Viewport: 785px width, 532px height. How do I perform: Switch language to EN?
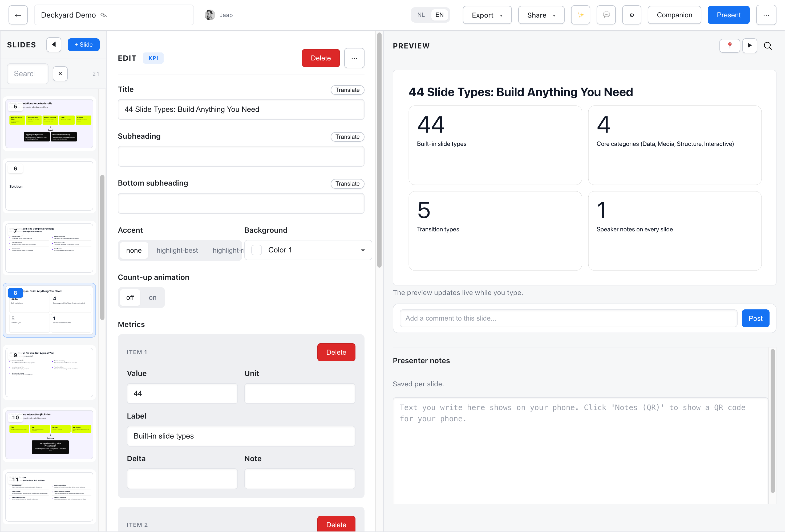pos(439,15)
